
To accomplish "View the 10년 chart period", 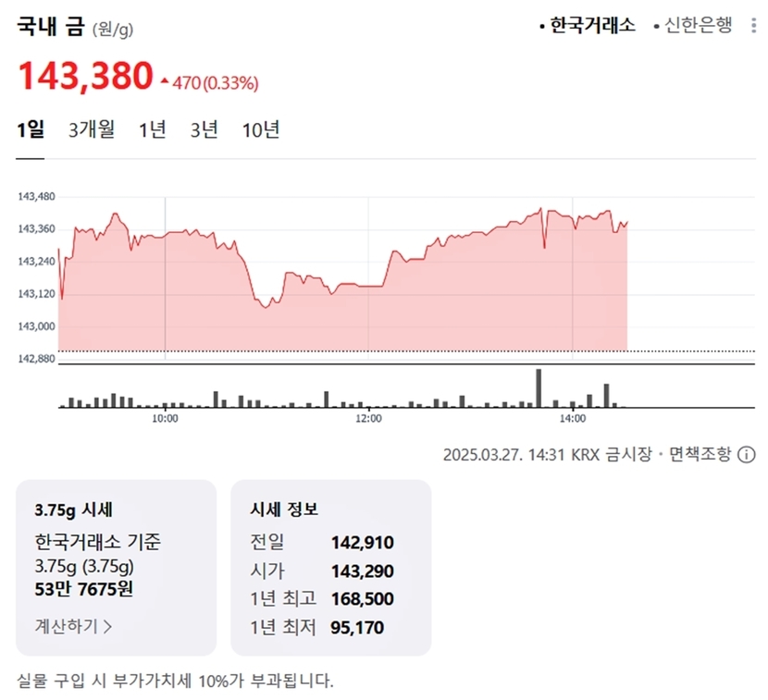I will 261,129.
